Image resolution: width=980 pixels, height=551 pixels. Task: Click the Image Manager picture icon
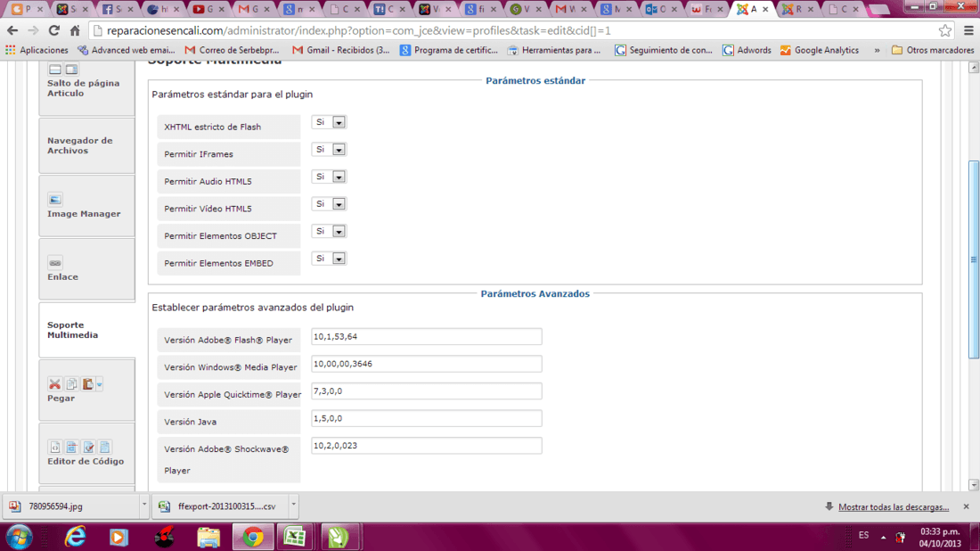pyautogui.click(x=55, y=200)
